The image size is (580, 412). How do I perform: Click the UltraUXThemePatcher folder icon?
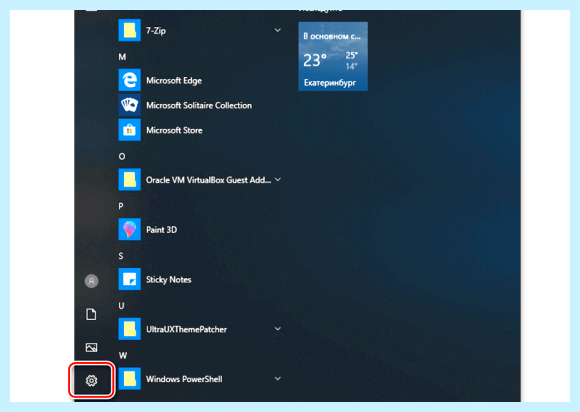(129, 329)
